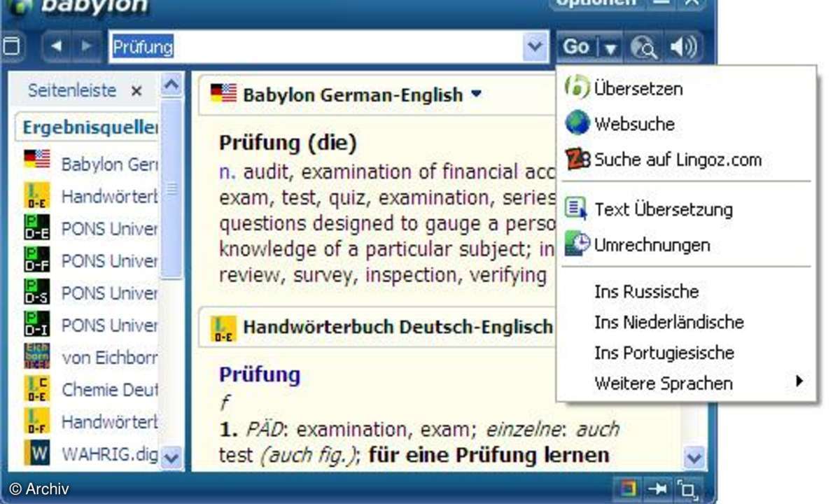
Task: Expand the Babylon German-English dropdown arrow
Action: point(477,93)
